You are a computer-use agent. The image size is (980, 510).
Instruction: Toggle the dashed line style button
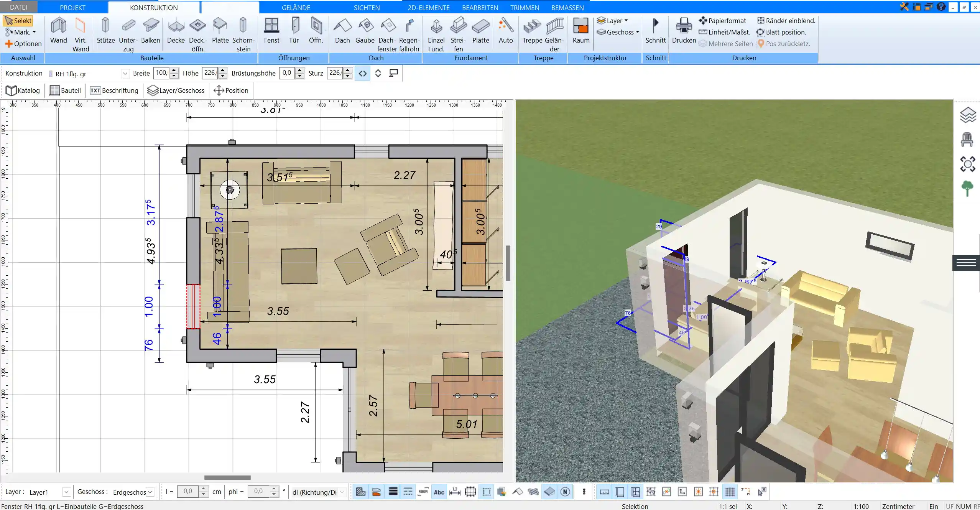point(408,492)
